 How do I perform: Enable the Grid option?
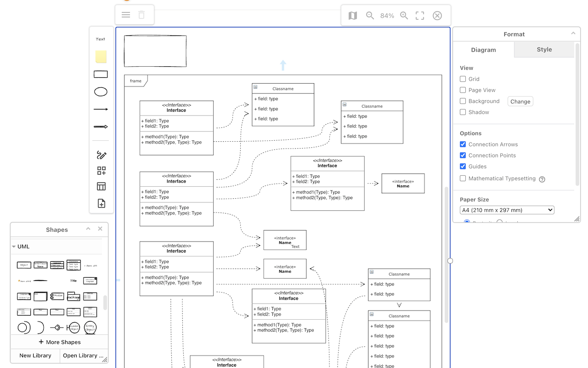[x=463, y=79]
